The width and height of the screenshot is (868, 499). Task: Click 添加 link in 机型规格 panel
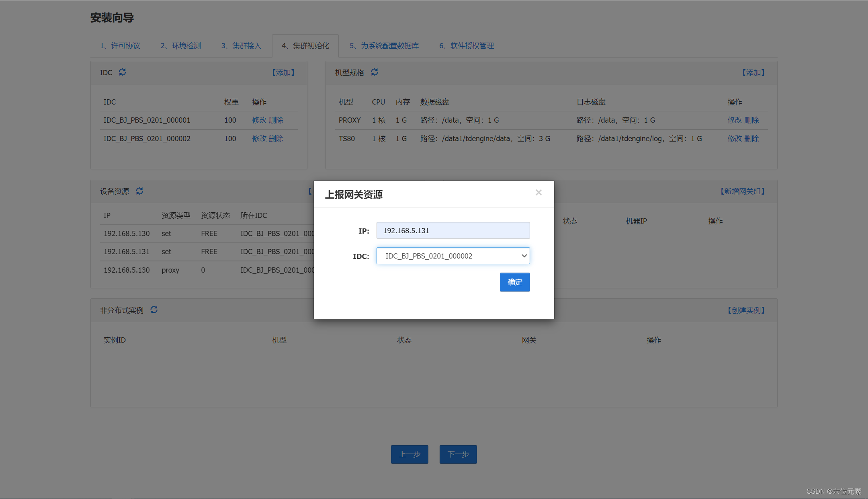[x=753, y=73]
